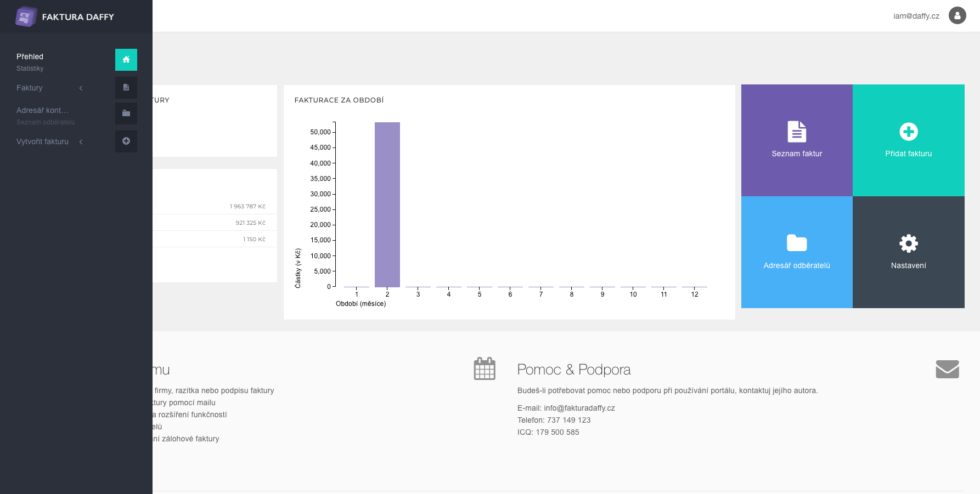Click the info@fakturadaffy.cz email address

(579, 408)
